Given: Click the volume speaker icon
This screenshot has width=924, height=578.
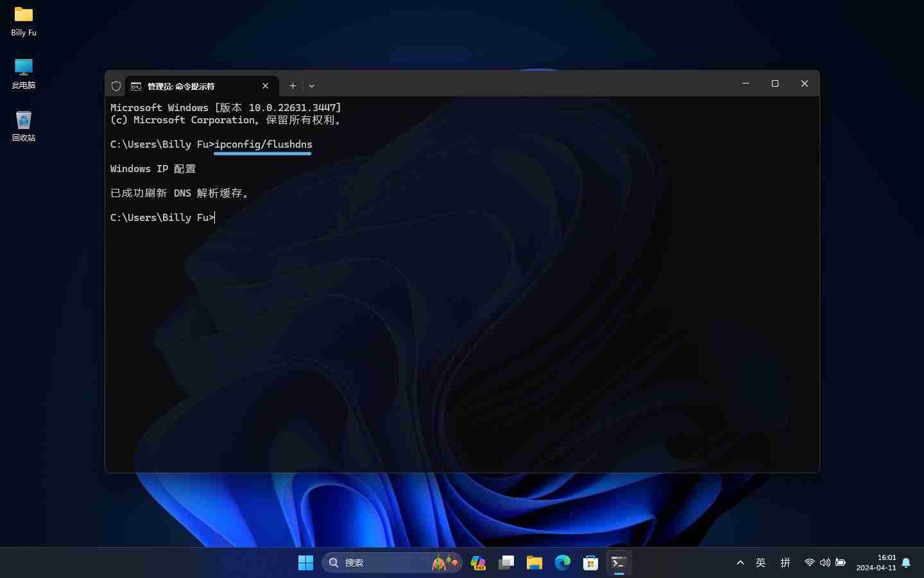Looking at the screenshot, I should [825, 563].
